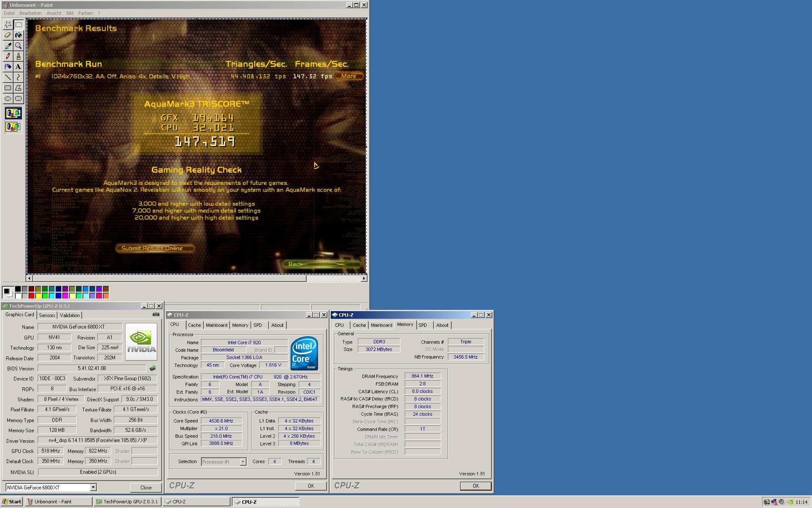This screenshot has width=812, height=508.
Task: Click the NVIDIA logo in GPU-Z
Action: (x=141, y=342)
